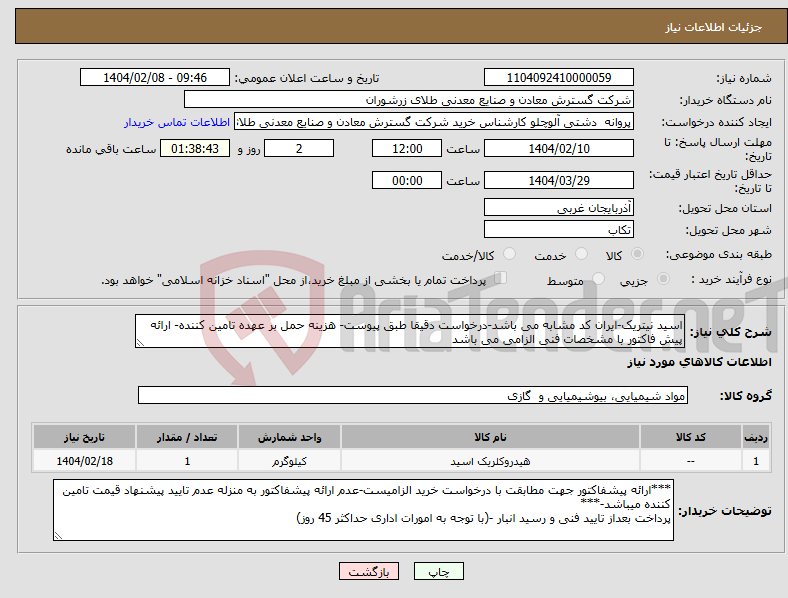Viewport: 788px width, 598px height.
Task: Click the response deadline date 1404/02/10
Action: pos(558,148)
